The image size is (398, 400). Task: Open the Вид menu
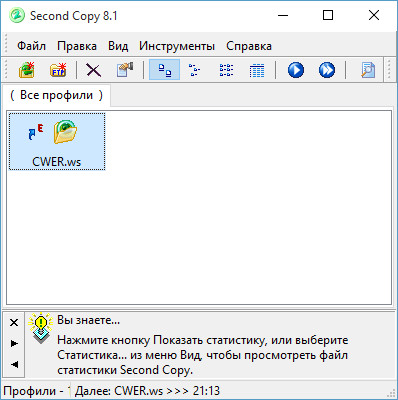tap(118, 46)
